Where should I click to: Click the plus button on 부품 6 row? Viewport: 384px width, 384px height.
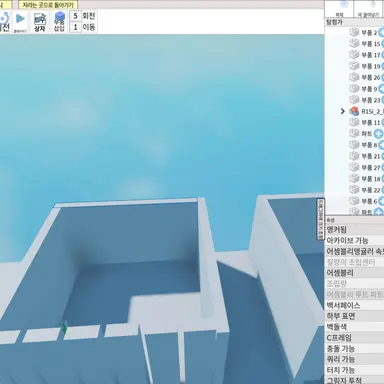tap(381, 201)
